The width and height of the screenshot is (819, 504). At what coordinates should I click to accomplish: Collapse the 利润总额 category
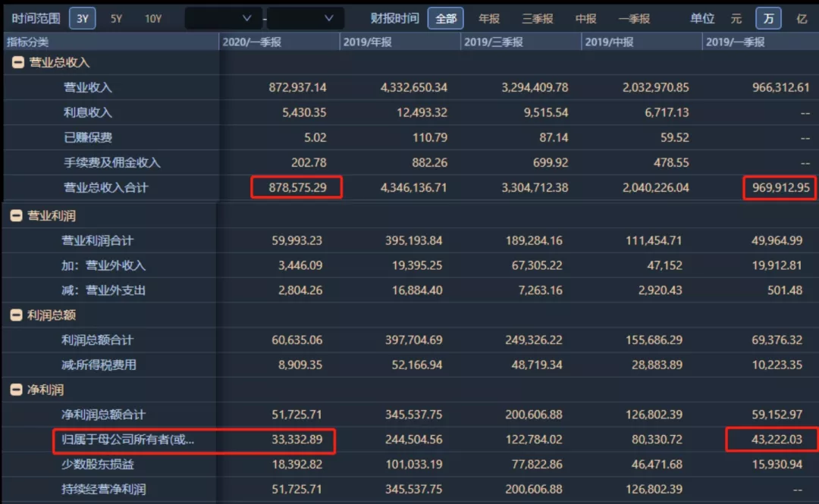(x=16, y=315)
